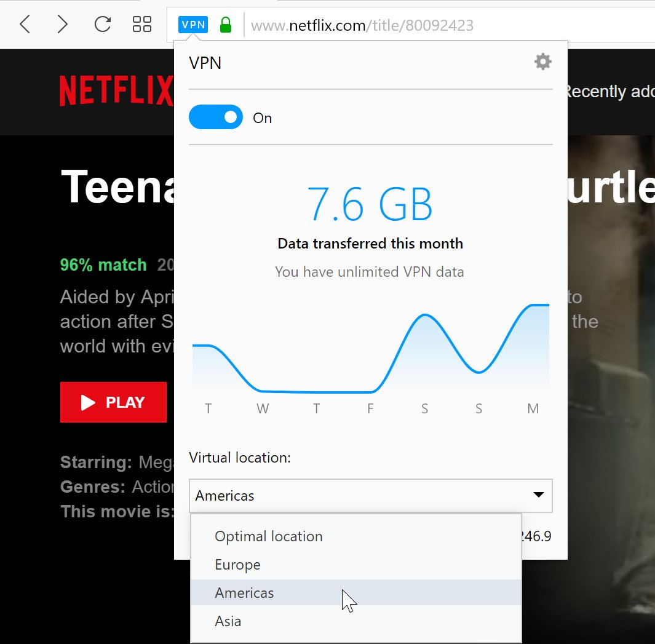Click the green padlock security icon
655x644 pixels.
[226, 25]
